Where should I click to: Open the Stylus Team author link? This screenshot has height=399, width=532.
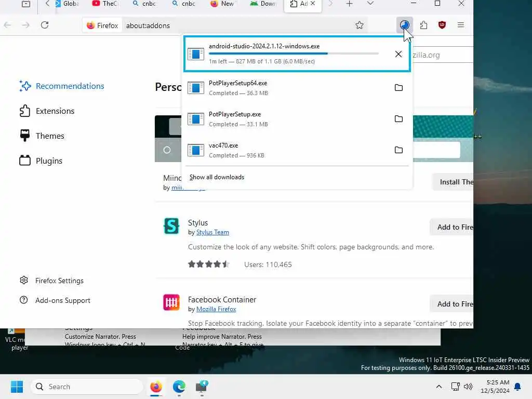(212, 232)
